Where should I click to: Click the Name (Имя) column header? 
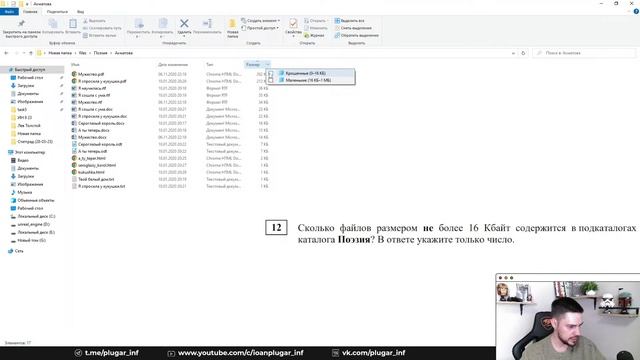pos(75,64)
